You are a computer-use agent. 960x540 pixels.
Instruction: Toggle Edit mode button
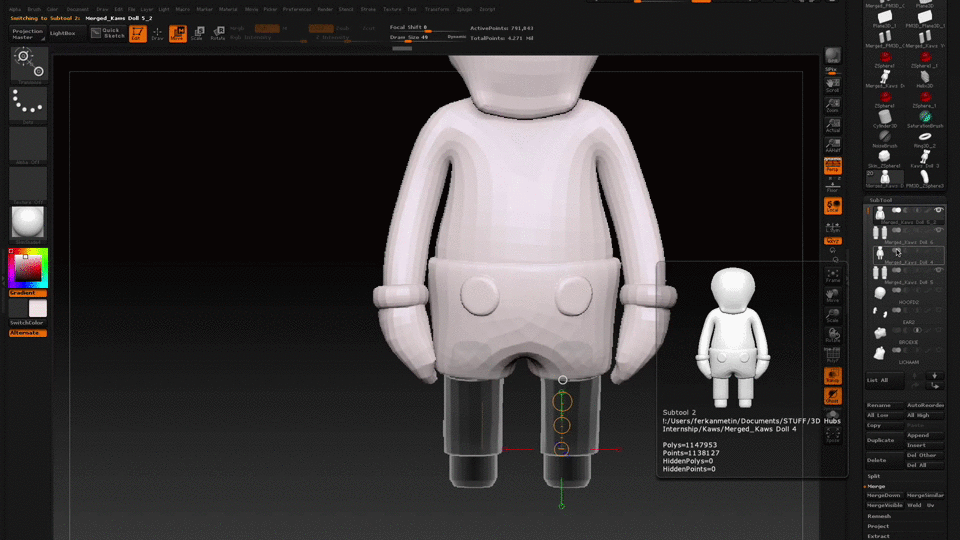(137, 33)
